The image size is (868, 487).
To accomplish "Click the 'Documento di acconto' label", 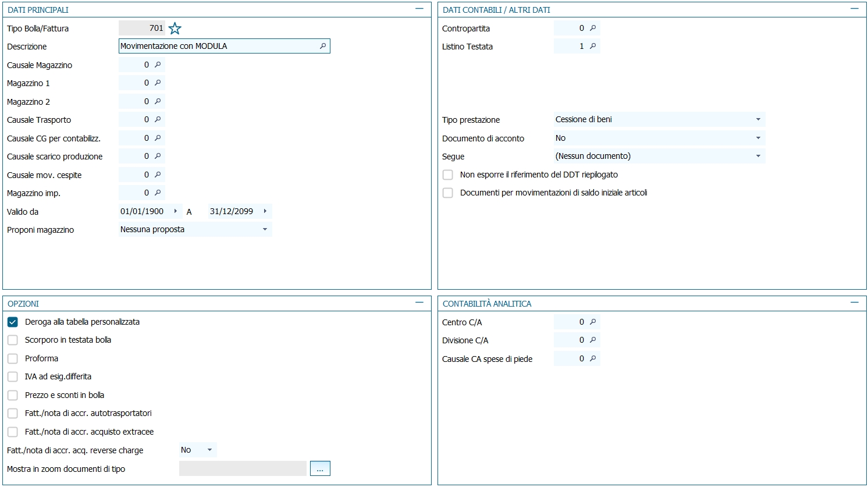I will (x=483, y=138).
